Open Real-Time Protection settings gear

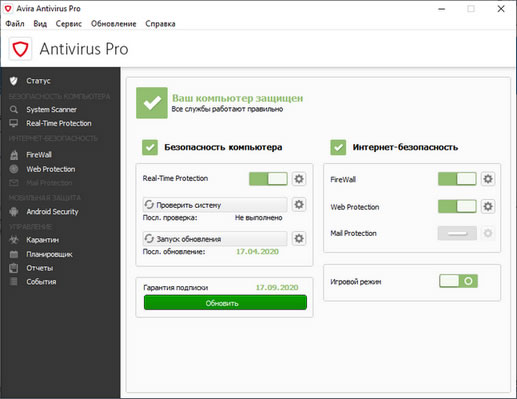(299, 179)
